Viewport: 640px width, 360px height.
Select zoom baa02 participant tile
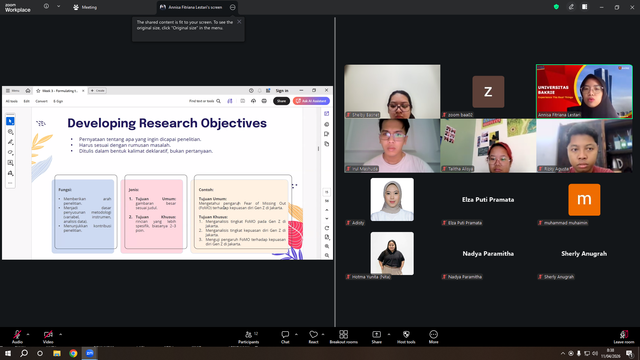tap(488, 91)
